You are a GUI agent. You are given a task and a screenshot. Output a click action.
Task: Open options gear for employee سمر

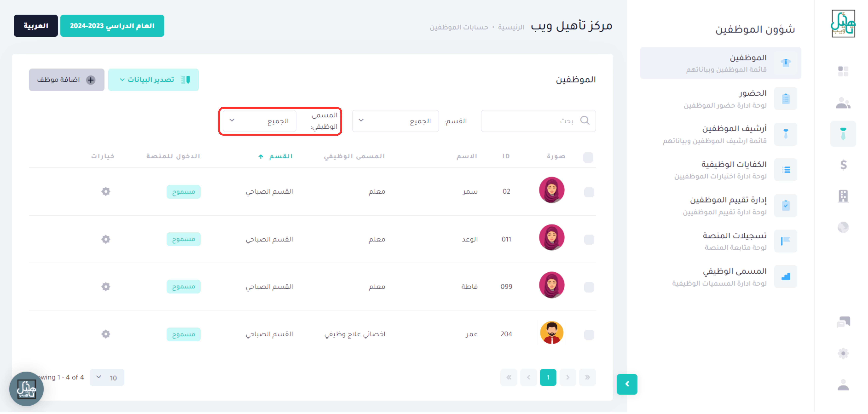coord(106,192)
